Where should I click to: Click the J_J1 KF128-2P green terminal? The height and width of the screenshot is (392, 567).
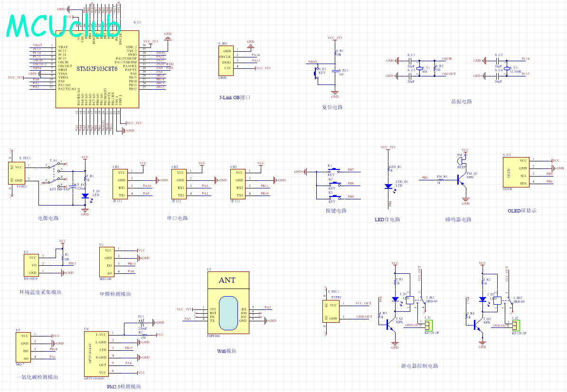coord(428,326)
